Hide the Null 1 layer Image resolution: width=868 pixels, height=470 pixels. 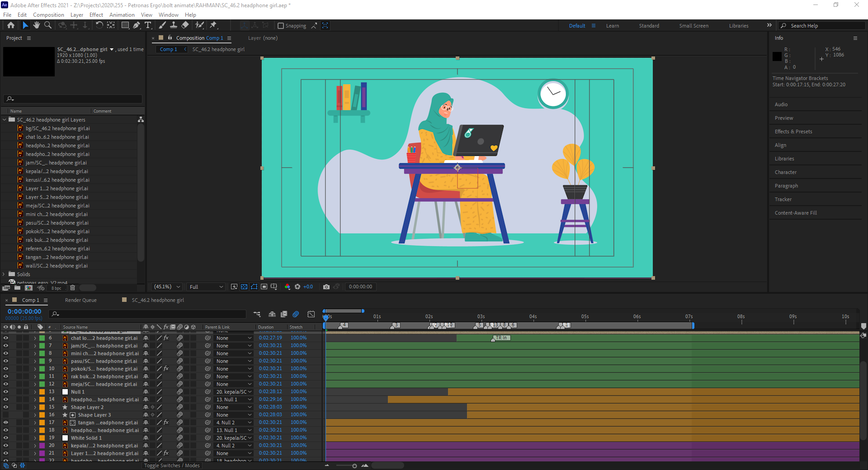click(6, 392)
